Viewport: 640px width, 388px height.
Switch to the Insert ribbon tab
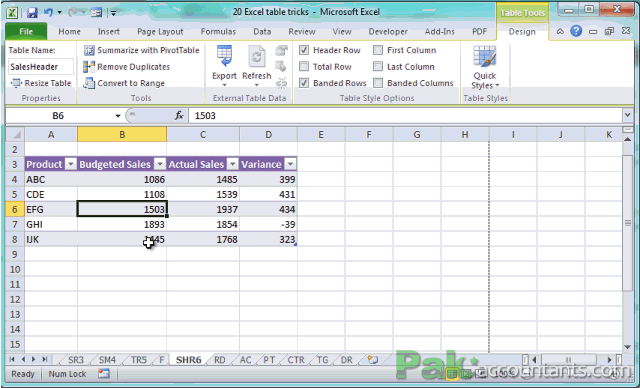click(x=109, y=31)
